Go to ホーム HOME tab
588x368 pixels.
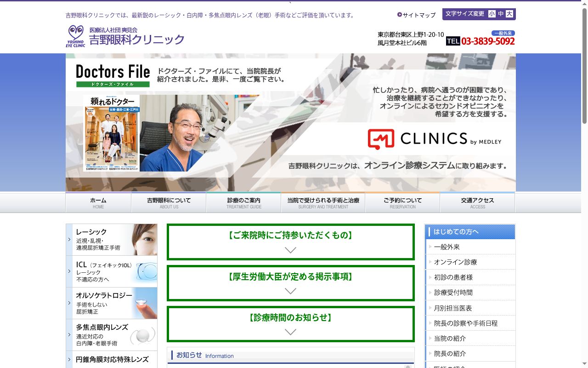98,202
